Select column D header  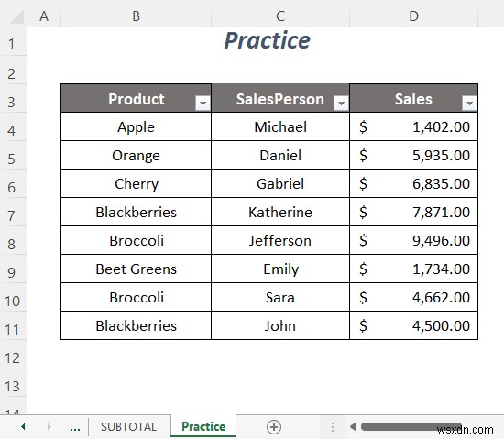point(413,16)
